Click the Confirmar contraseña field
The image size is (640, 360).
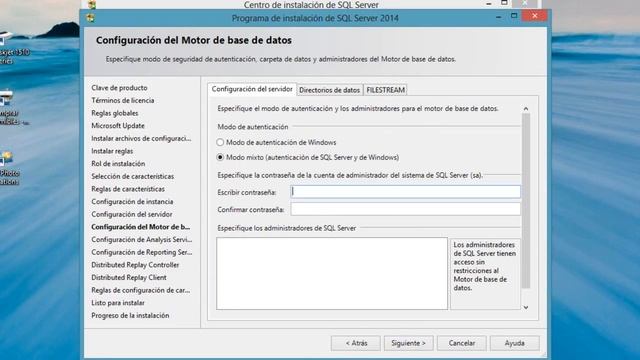coord(405,209)
